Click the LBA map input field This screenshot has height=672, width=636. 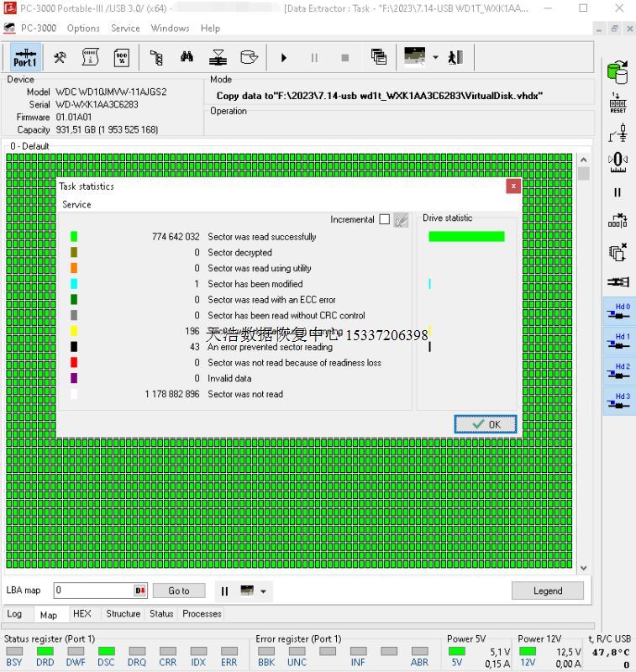pyautogui.click(x=92, y=591)
